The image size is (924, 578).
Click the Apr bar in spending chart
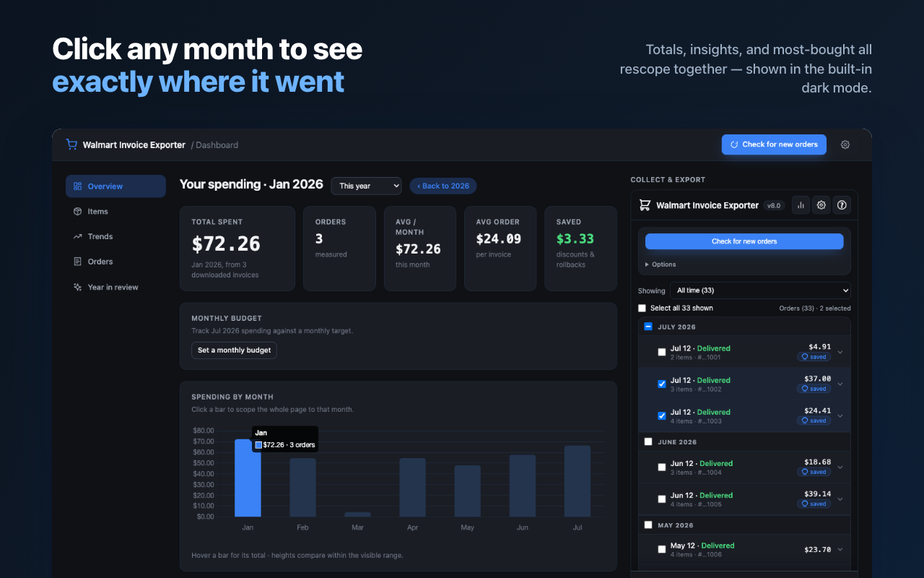412,488
